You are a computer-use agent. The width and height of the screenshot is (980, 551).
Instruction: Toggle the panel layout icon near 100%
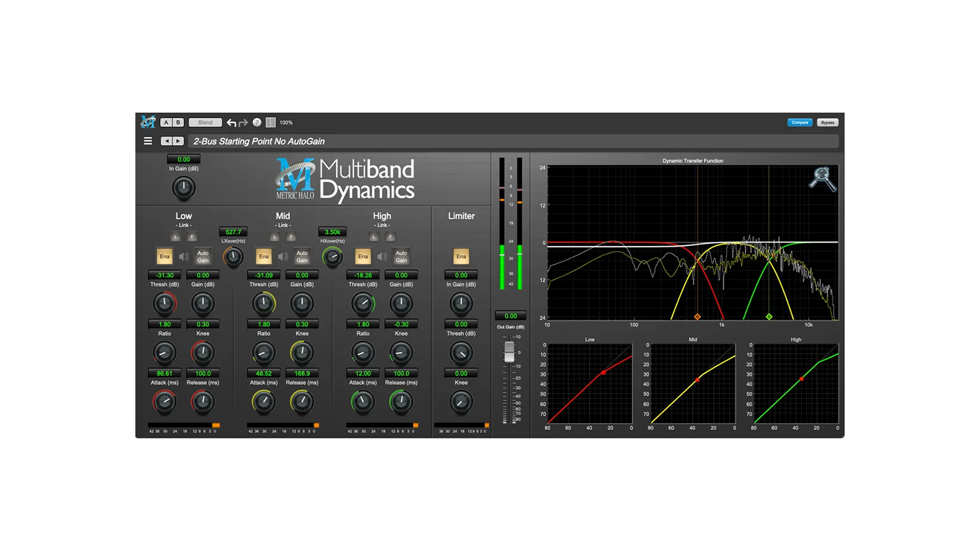(x=270, y=122)
